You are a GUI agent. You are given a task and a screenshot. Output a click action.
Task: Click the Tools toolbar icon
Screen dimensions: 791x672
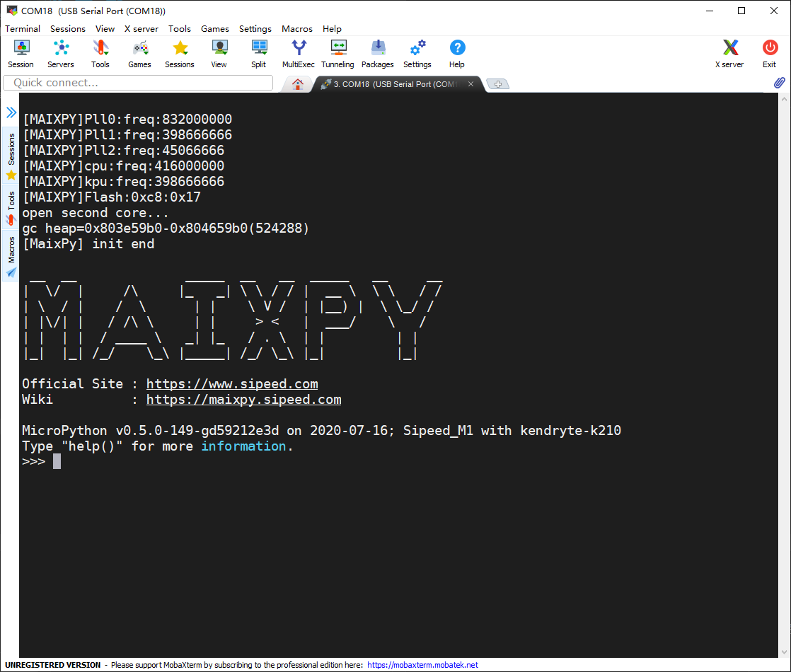pyautogui.click(x=100, y=54)
